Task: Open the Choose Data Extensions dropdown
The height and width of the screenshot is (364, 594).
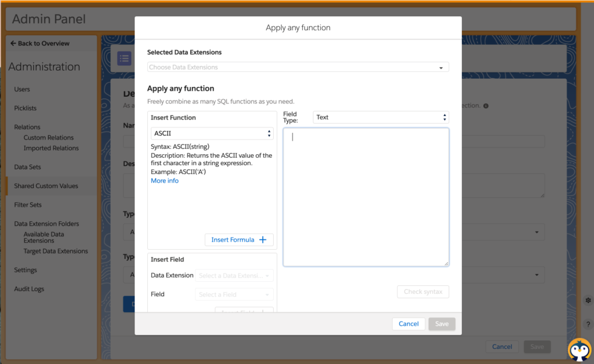Action: click(x=298, y=67)
